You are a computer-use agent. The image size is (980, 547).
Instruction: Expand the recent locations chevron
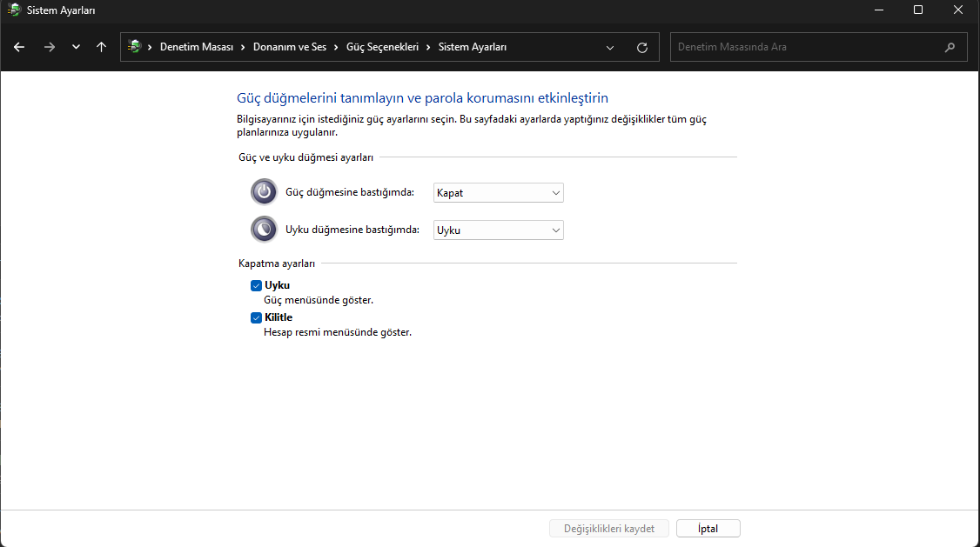click(x=76, y=47)
